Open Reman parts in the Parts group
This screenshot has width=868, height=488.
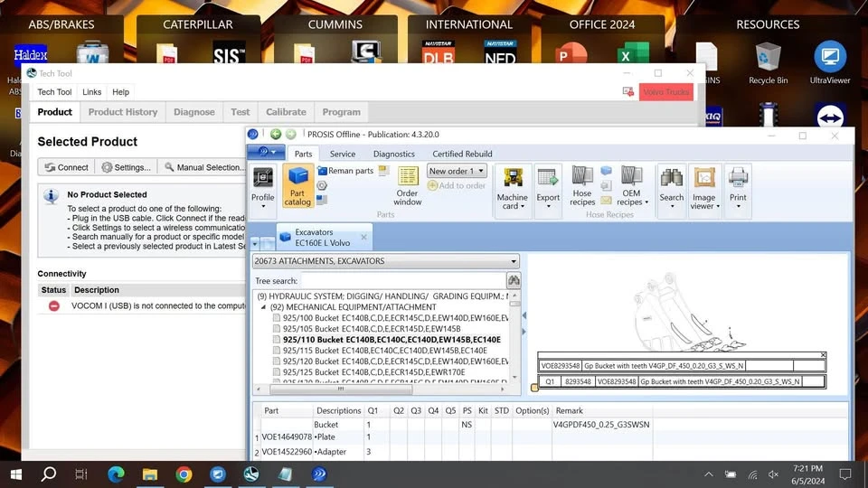345,171
